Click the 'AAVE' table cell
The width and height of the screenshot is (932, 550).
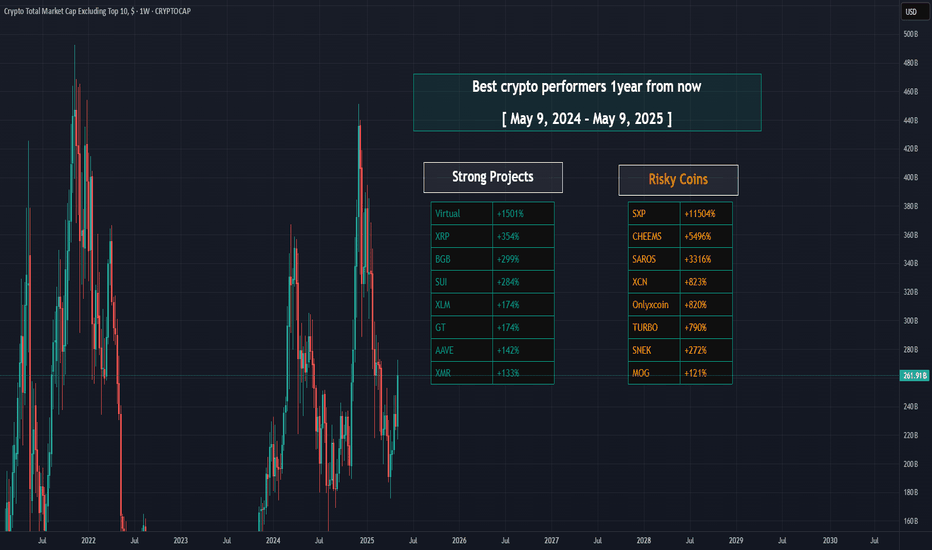(462, 350)
